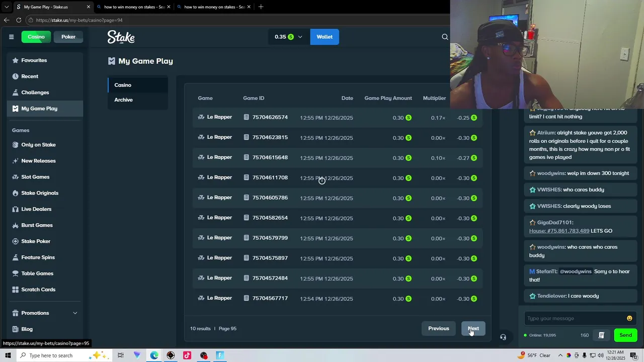Image resolution: width=644 pixels, height=362 pixels.
Task: Select the Archive tab
Action: pos(138,100)
